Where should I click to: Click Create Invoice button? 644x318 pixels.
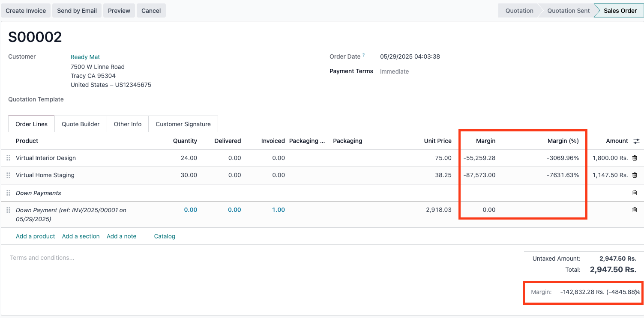[26, 11]
